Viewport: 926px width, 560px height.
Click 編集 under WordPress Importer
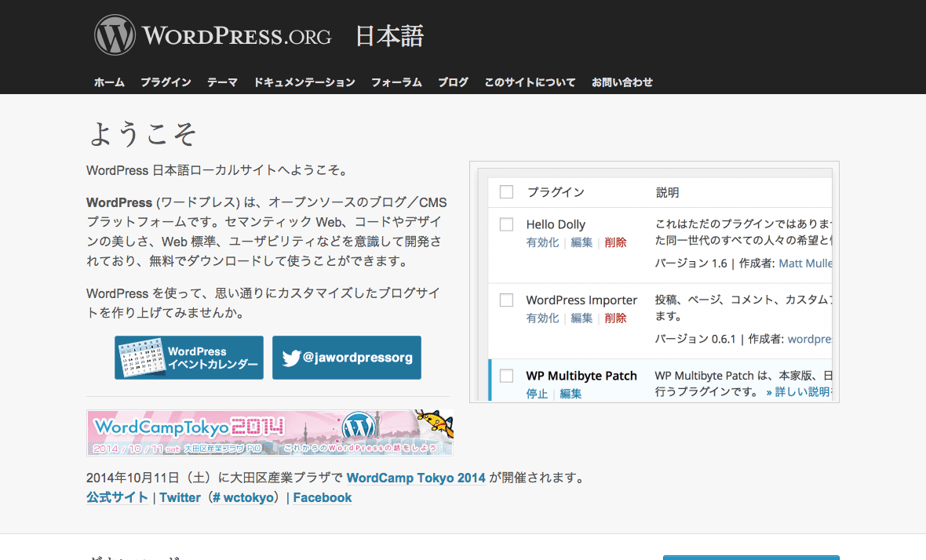pyautogui.click(x=581, y=318)
